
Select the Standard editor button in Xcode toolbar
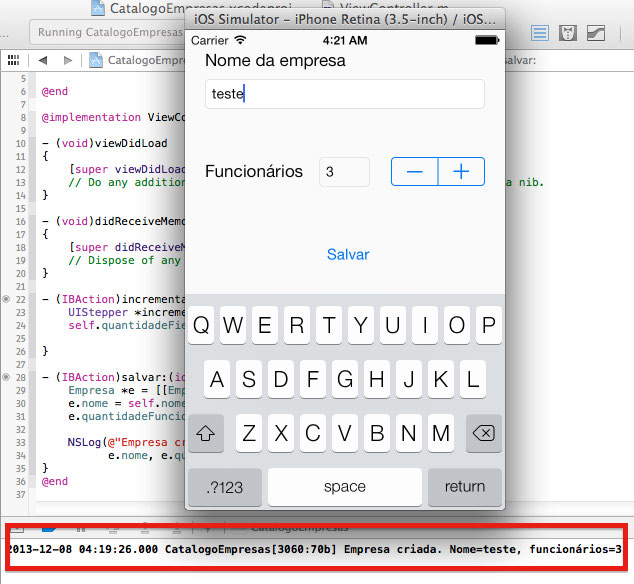tap(540, 32)
